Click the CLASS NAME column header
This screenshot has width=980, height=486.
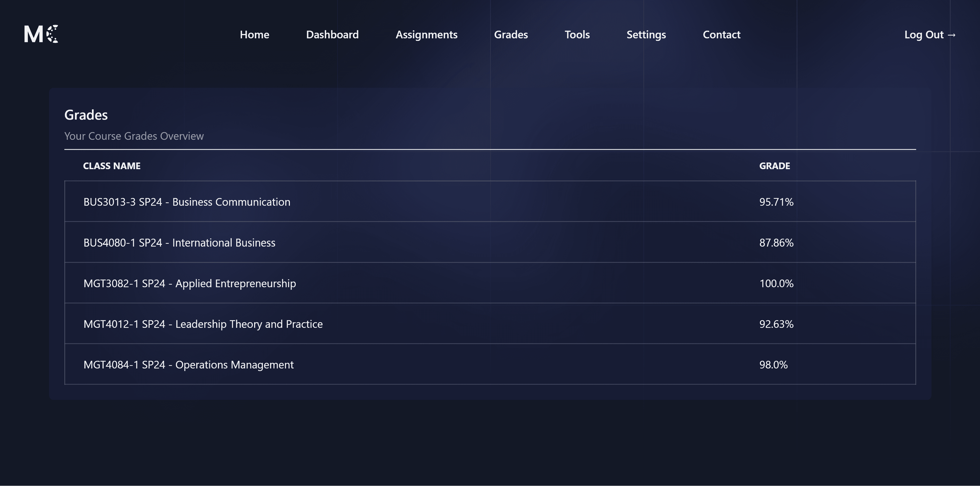pyautogui.click(x=111, y=166)
